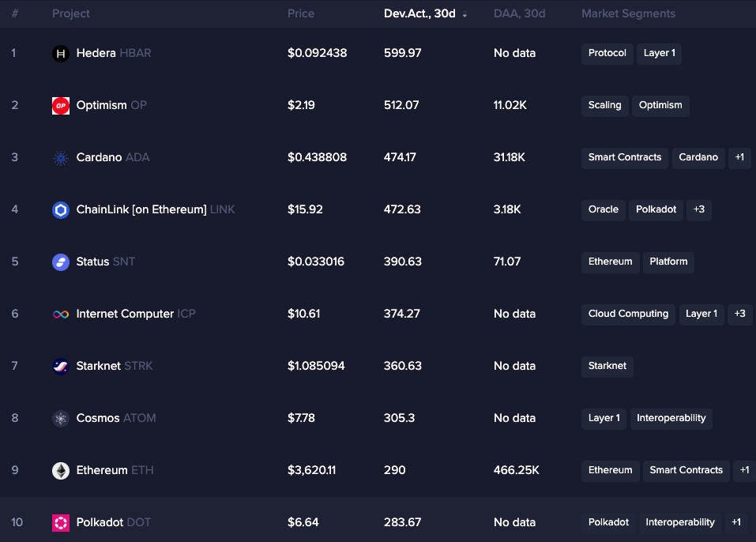This screenshot has width=756, height=542.
Task: Click Layer 1 tag in Internet Computer row
Action: pyautogui.click(x=701, y=314)
